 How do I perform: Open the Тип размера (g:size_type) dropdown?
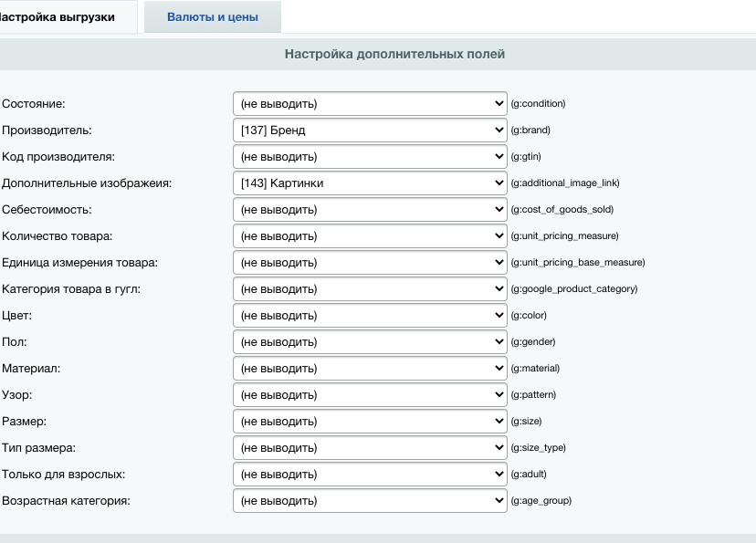pos(370,448)
